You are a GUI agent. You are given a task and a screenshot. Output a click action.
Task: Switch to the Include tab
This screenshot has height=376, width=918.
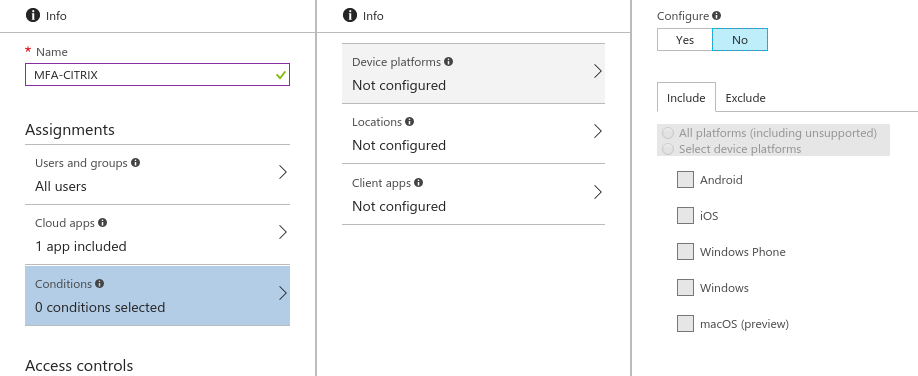coord(686,97)
